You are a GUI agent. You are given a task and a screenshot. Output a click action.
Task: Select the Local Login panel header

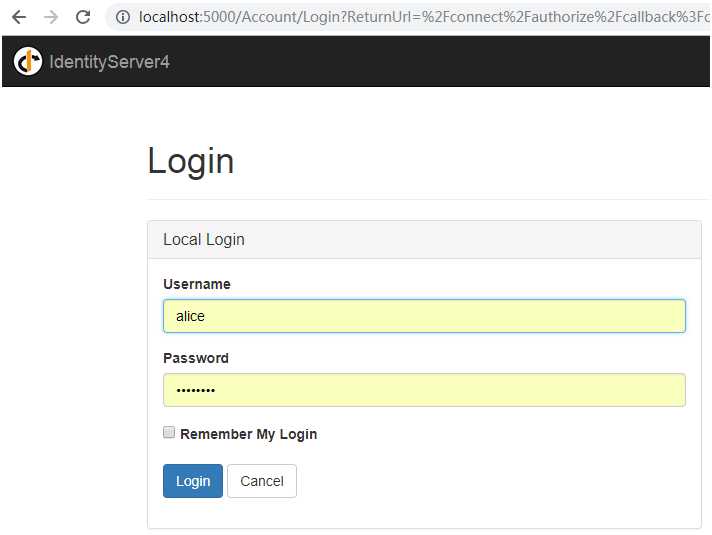[x=424, y=240]
